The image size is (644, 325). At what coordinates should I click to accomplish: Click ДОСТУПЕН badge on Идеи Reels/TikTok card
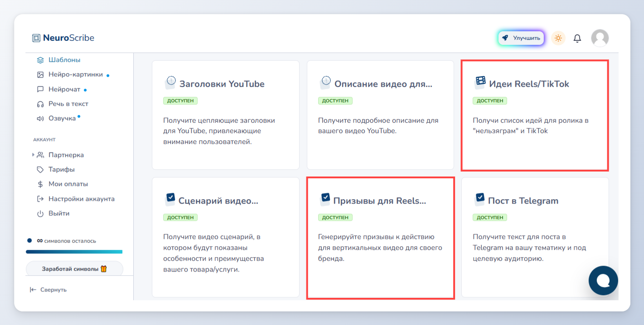[490, 100]
